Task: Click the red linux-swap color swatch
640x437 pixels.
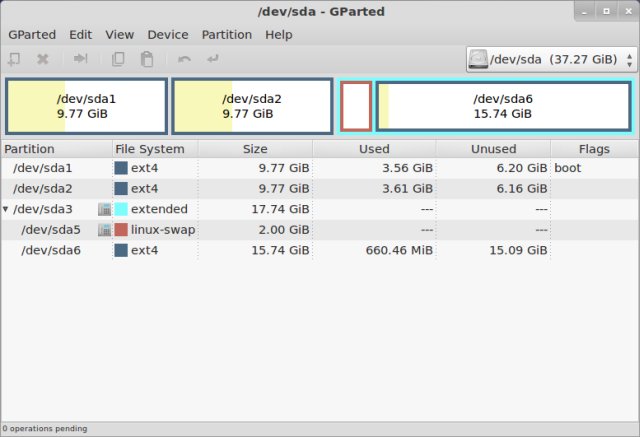Action: click(121, 230)
